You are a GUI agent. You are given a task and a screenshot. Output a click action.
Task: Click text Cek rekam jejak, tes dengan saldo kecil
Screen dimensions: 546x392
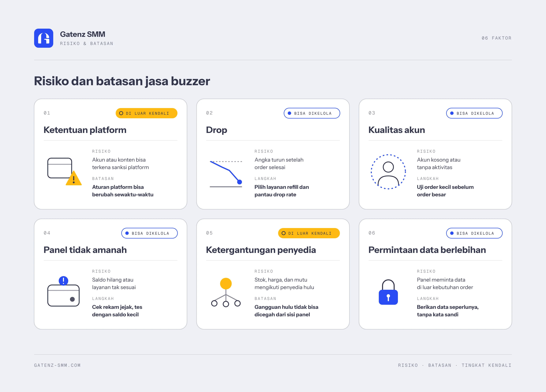[x=117, y=311]
